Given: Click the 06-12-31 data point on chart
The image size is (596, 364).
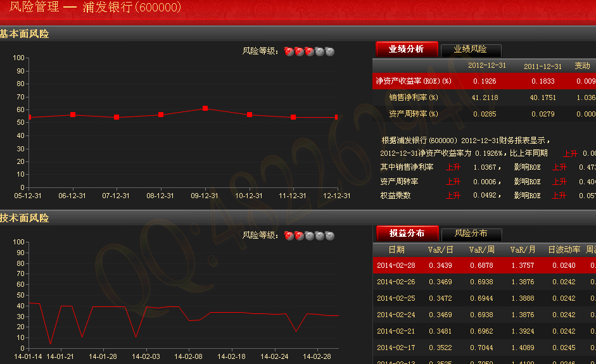Looking at the screenshot, I should [73, 115].
